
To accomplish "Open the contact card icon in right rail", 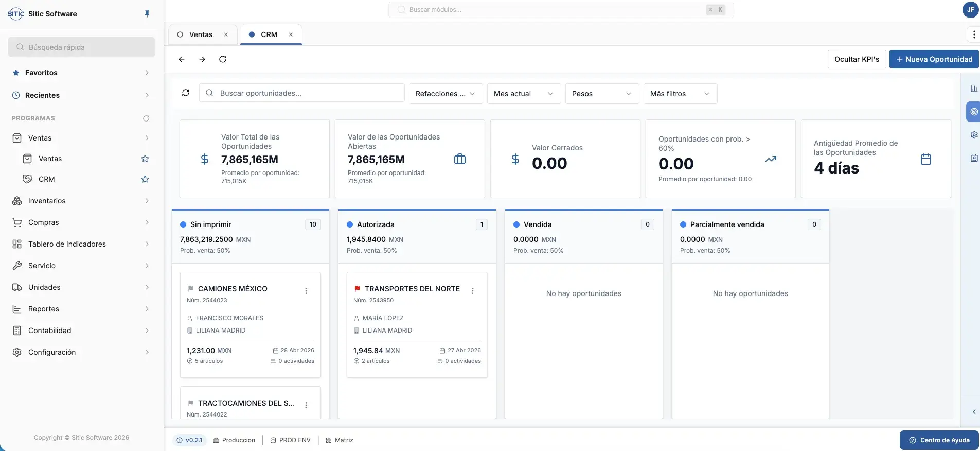I will [x=974, y=158].
